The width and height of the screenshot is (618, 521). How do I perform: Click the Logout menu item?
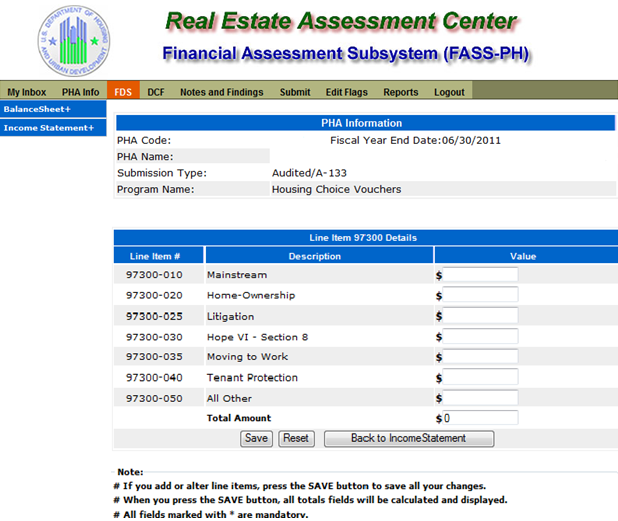point(449,92)
